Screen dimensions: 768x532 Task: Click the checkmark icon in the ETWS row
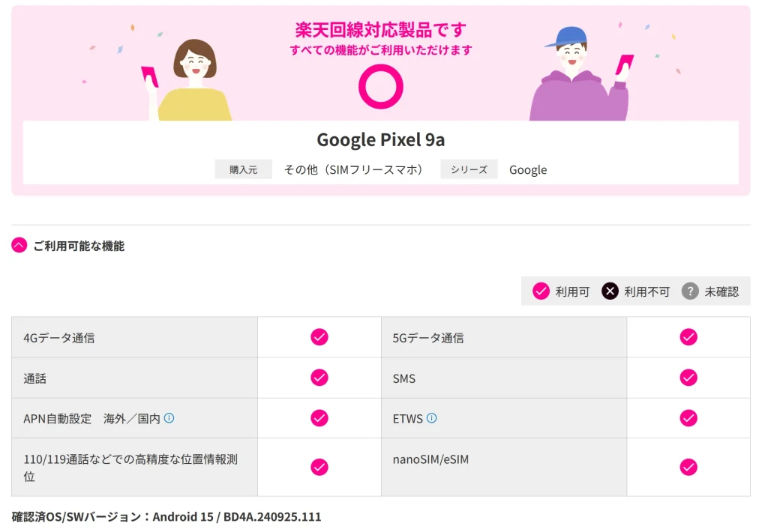(x=688, y=418)
